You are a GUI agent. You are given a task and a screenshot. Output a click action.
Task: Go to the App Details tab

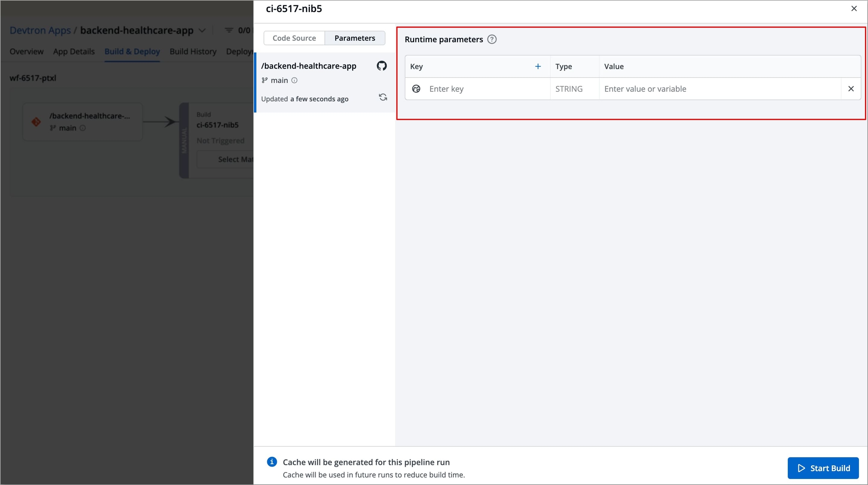(74, 52)
